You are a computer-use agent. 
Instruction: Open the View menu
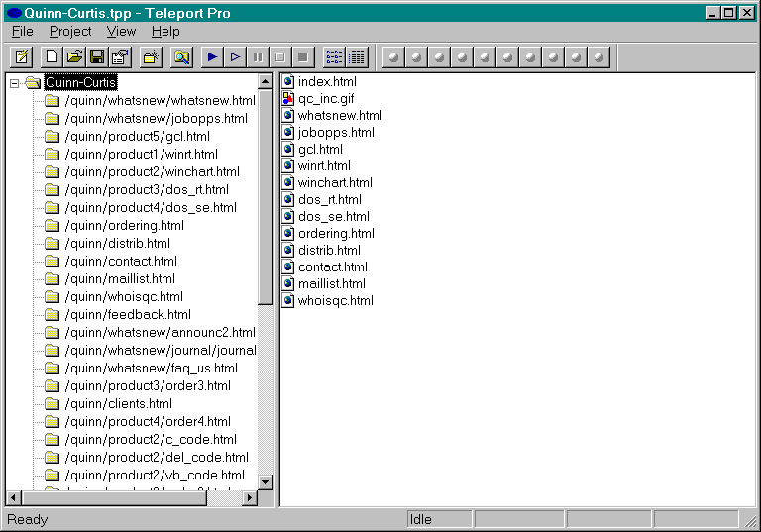[121, 31]
